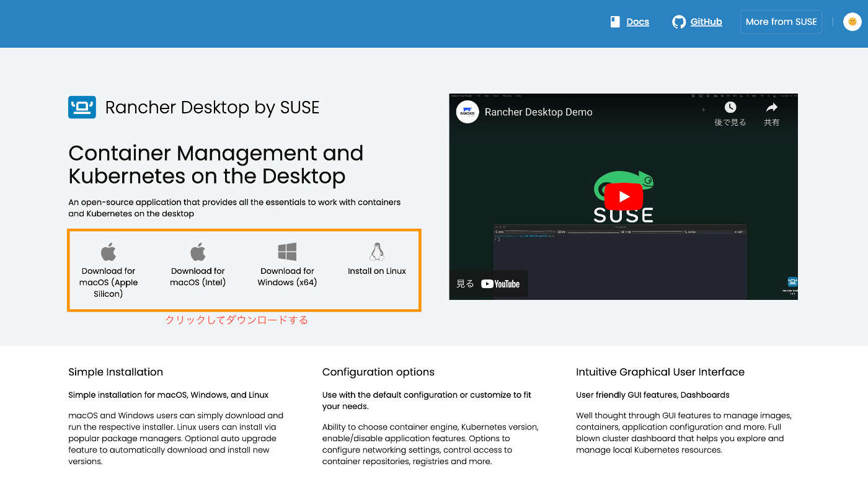Click the Rancher channel avatar in video
The image size is (868, 492).
[x=467, y=112]
